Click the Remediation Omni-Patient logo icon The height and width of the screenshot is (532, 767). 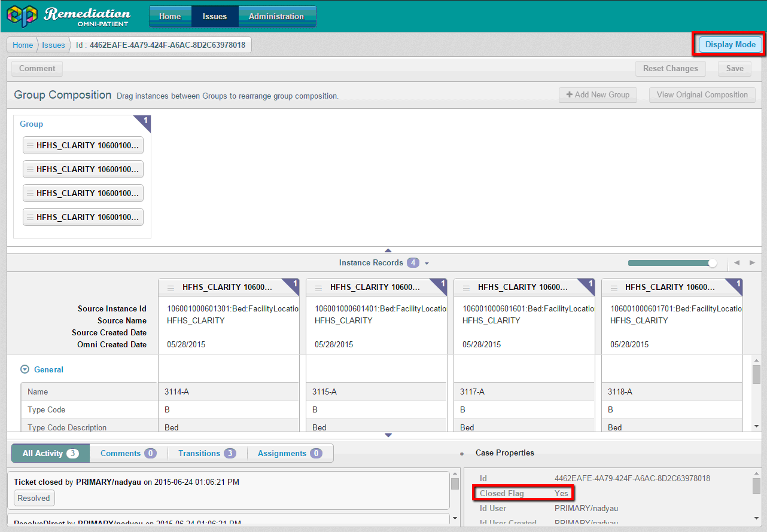pos(22,16)
